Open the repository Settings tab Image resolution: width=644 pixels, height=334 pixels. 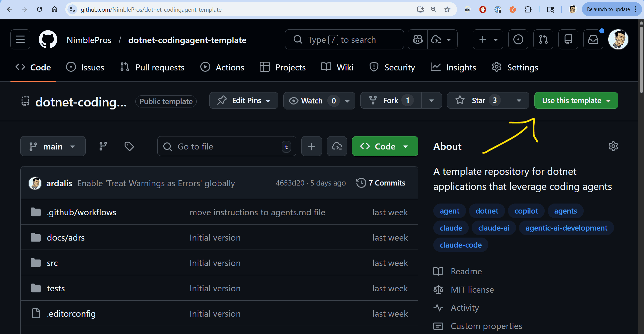(515, 67)
